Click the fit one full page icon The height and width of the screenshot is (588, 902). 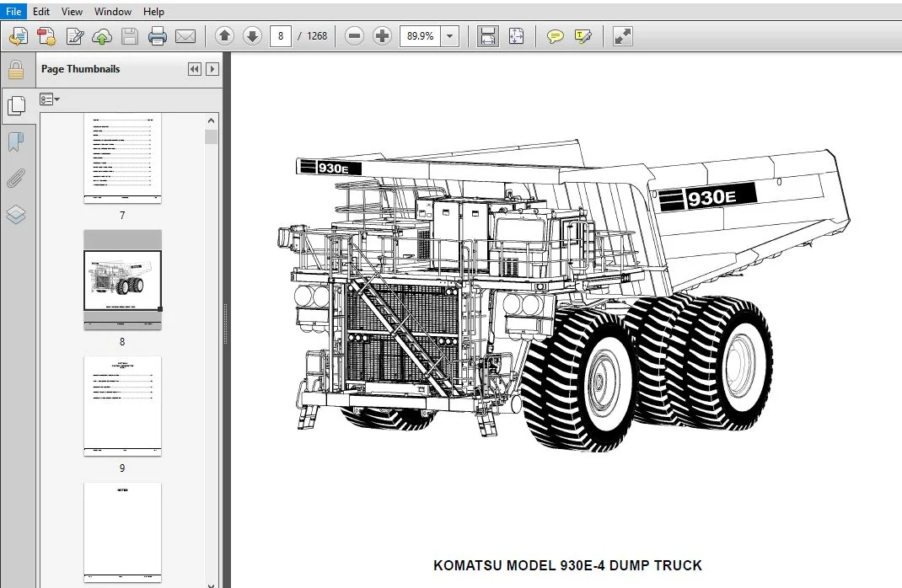pos(516,36)
